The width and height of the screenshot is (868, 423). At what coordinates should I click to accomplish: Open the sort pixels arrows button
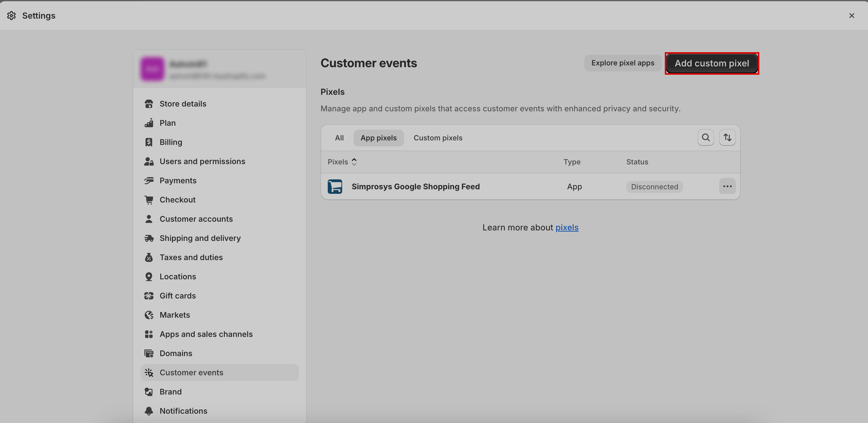[x=727, y=137]
